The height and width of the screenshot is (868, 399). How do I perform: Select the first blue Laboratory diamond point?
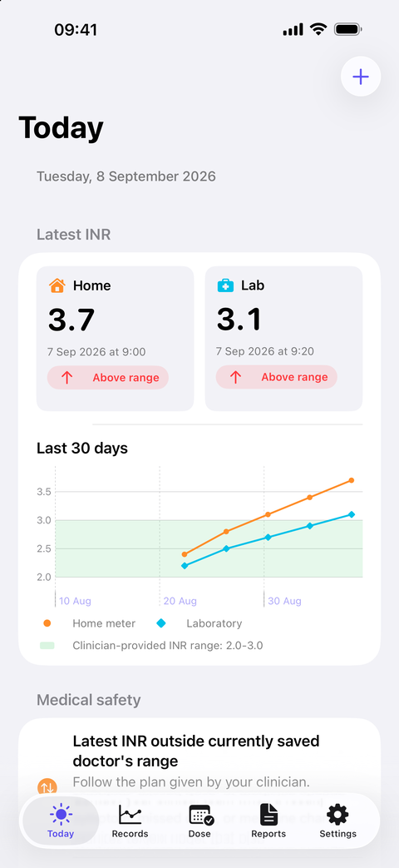[185, 565]
